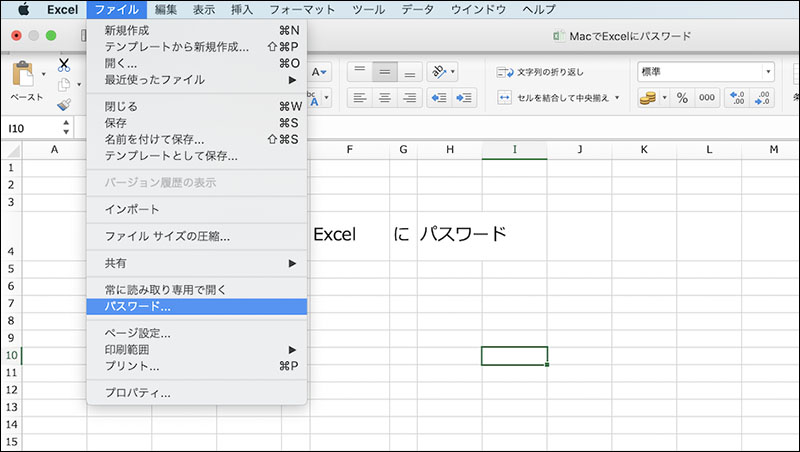The image size is (800, 452).
Task: Open the Copy options dropdown arrow
Action: tap(79, 84)
